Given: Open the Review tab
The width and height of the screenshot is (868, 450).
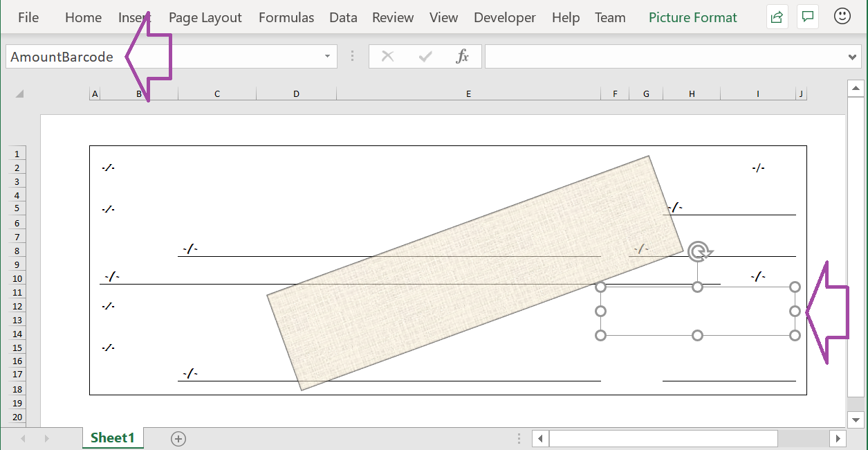Looking at the screenshot, I should [393, 18].
